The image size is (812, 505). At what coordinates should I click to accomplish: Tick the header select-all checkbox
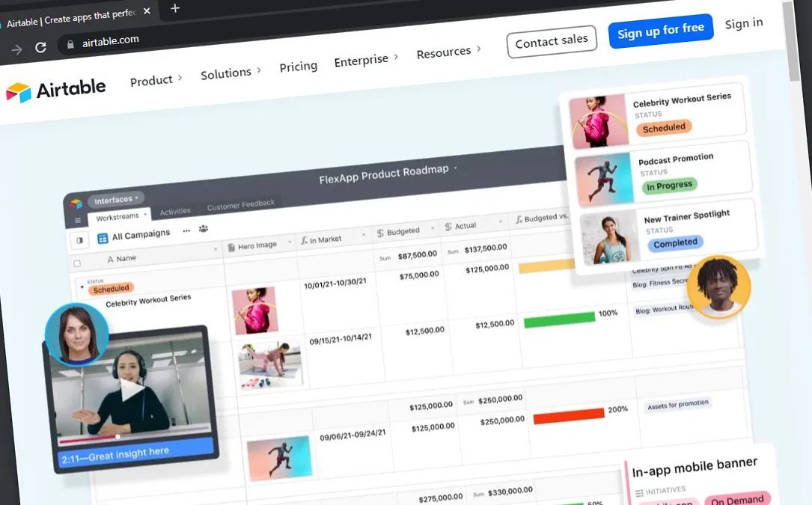pos(77,263)
